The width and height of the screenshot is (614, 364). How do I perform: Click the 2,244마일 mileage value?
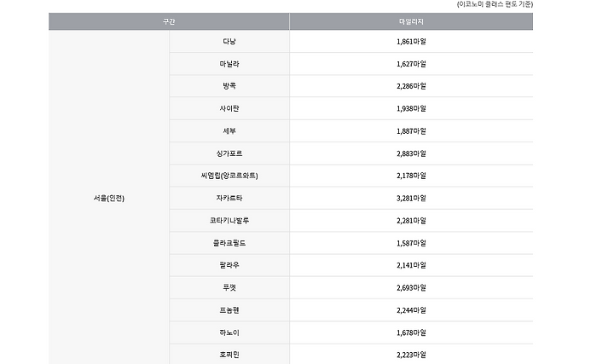(x=411, y=310)
